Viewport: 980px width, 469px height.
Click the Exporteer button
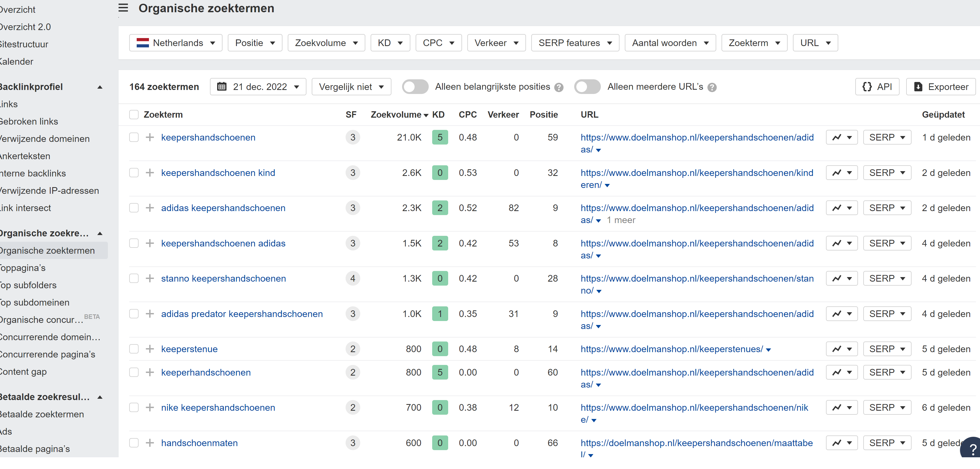[x=941, y=87]
